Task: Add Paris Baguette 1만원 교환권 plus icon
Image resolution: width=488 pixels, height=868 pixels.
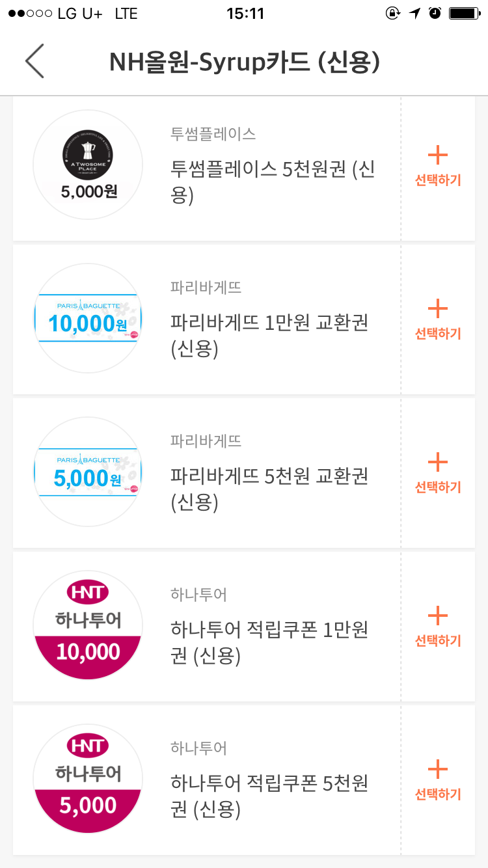Action: [x=438, y=309]
